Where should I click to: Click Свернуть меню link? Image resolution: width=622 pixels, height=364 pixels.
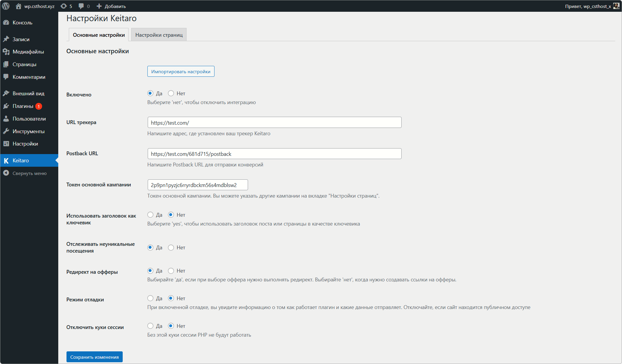point(29,173)
